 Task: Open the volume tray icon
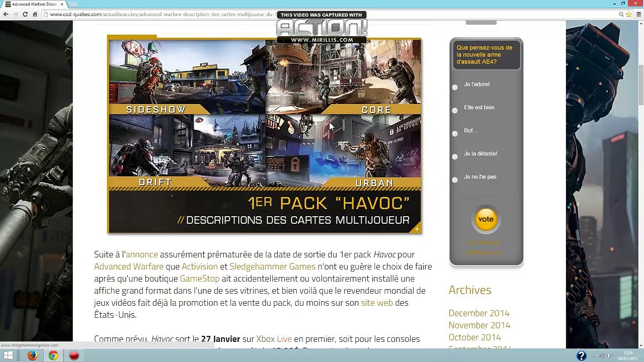pyautogui.click(x=609, y=356)
